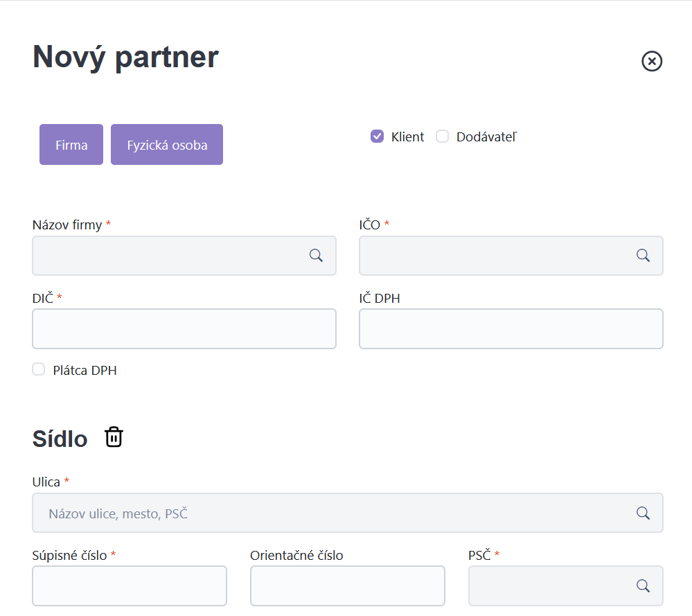Click into the IČO input field

[x=511, y=256]
